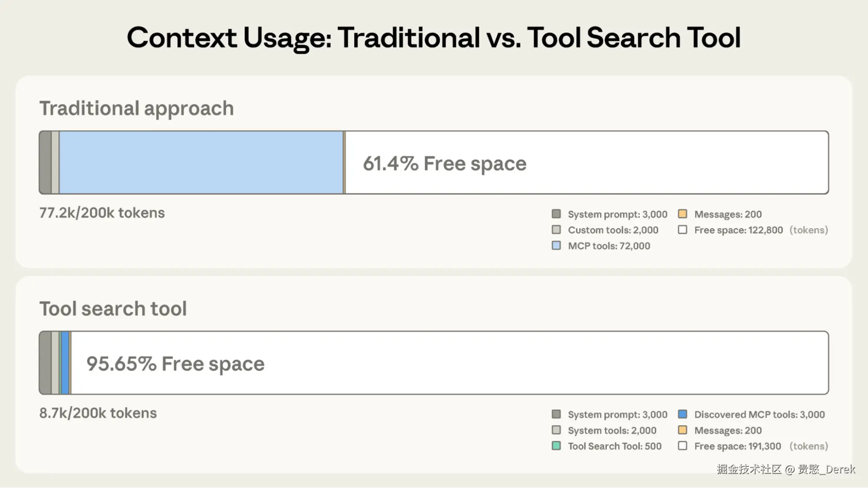868x488 pixels.
Task: Click the dark gray segment in Traditional bar
Action: pyautogui.click(x=45, y=163)
